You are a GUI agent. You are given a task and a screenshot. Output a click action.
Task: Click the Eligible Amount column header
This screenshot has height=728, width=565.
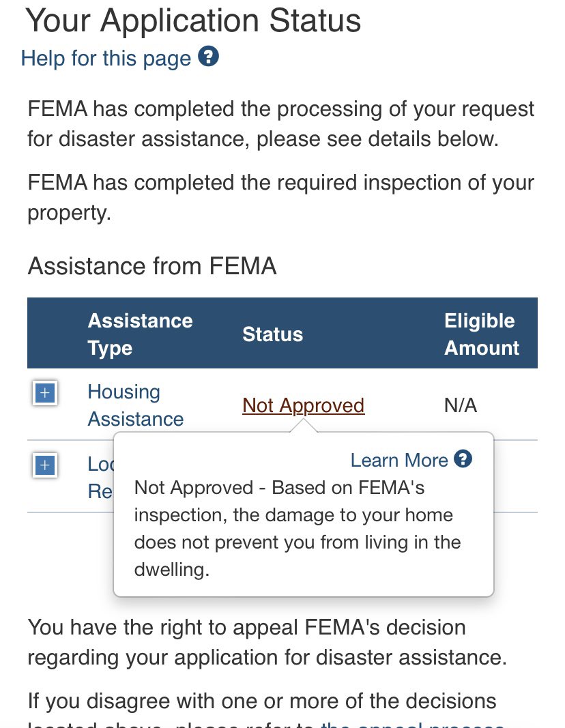pyautogui.click(x=482, y=334)
